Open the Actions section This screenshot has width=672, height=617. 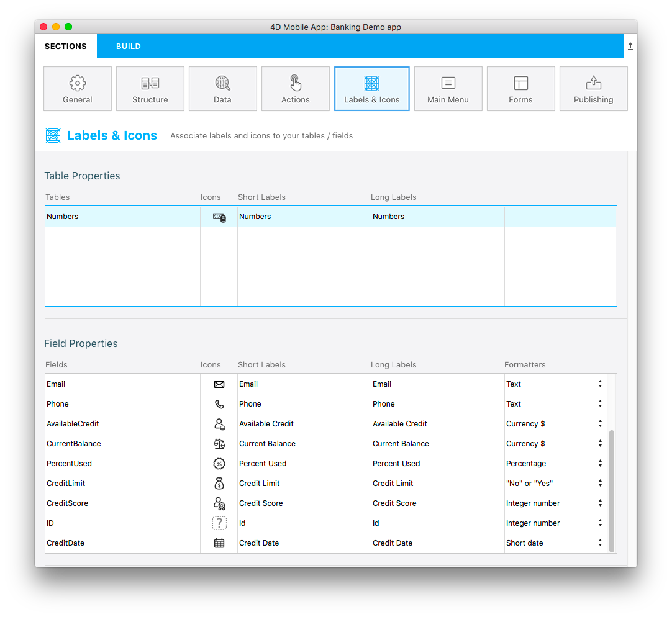click(295, 89)
